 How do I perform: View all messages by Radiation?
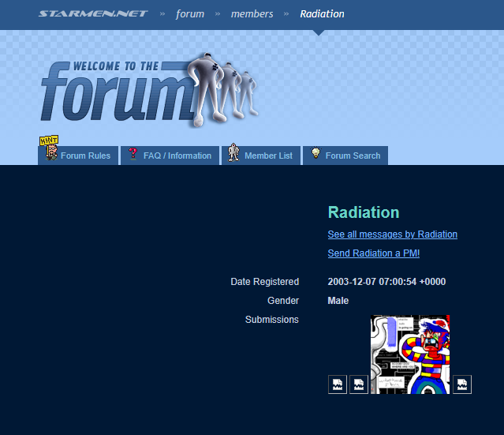[392, 234]
